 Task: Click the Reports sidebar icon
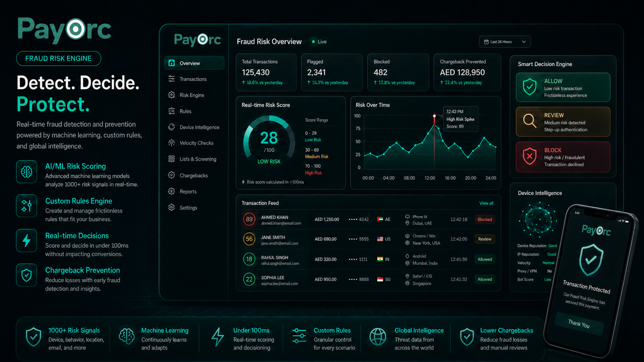click(171, 191)
